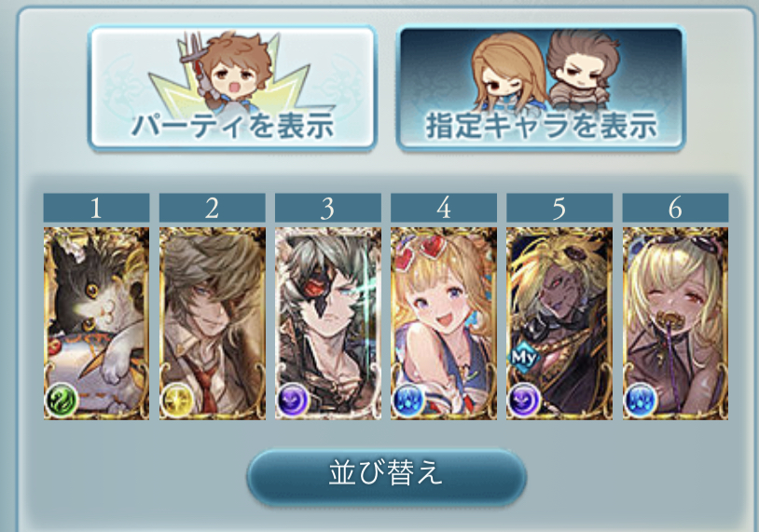Click the slot number 6 header
Viewport: 759px width, 532px height.
[x=675, y=208]
